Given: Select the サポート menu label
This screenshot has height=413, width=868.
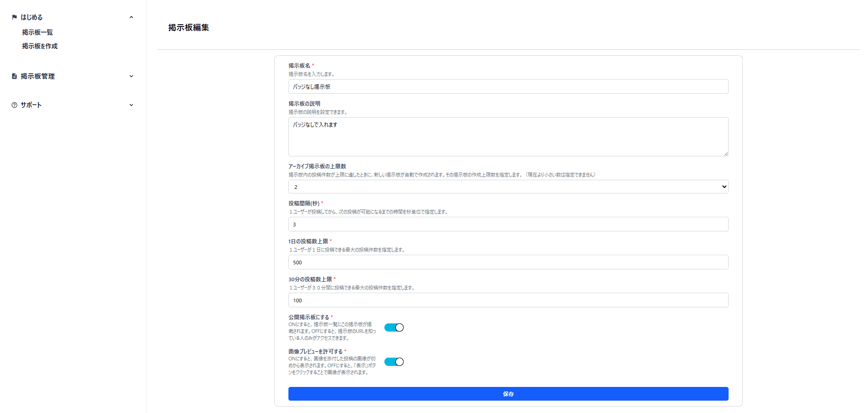Looking at the screenshot, I should [x=31, y=105].
